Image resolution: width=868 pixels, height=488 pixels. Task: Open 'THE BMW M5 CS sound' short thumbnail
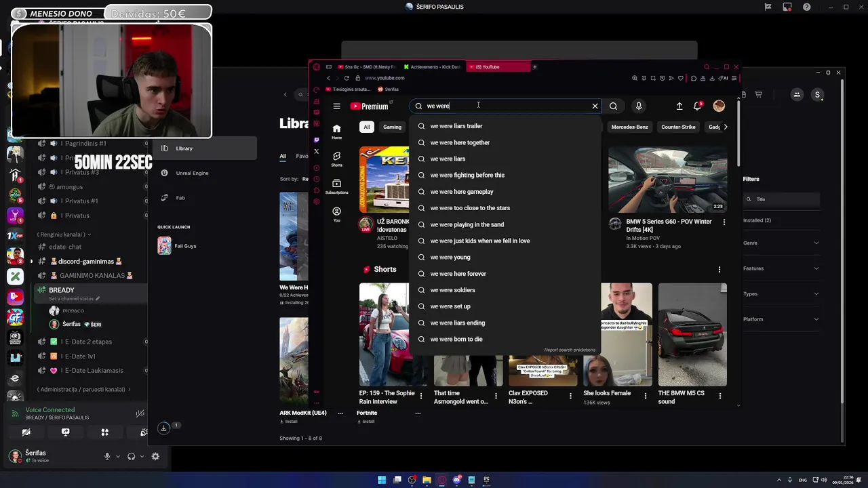[x=692, y=335]
